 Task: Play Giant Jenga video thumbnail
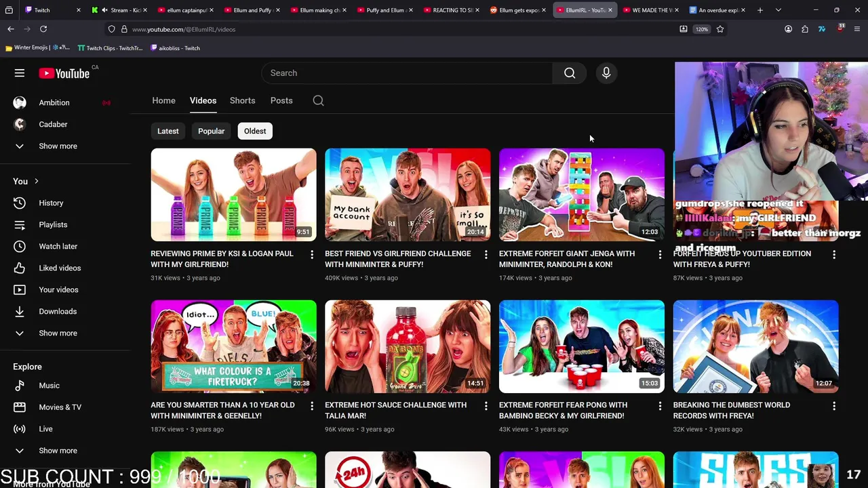coord(582,195)
